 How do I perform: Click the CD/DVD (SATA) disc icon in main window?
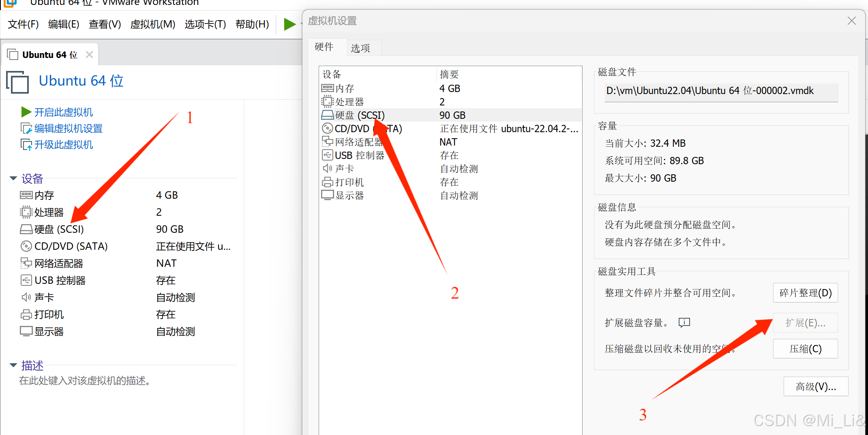[x=26, y=246]
